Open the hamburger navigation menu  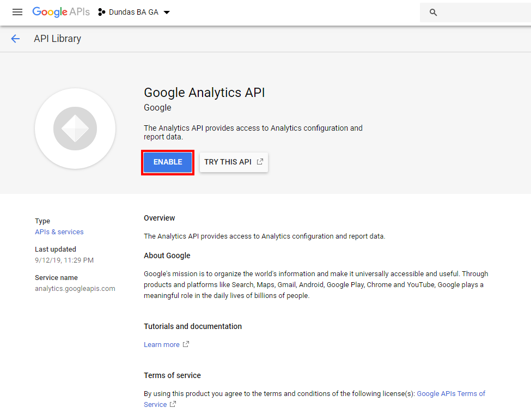[x=17, y=12]
